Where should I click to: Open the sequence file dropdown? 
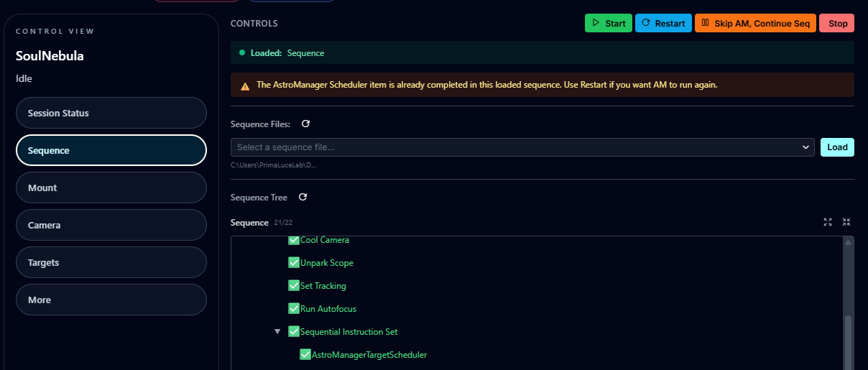[x=522, y=147]
